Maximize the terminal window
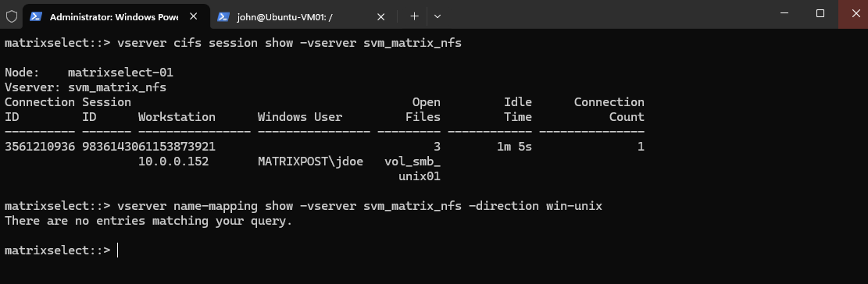 [820, 14]
